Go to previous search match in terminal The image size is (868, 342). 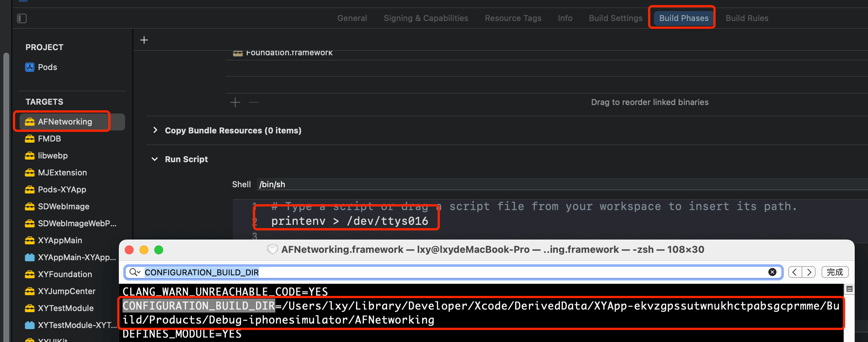pos(795,272)
